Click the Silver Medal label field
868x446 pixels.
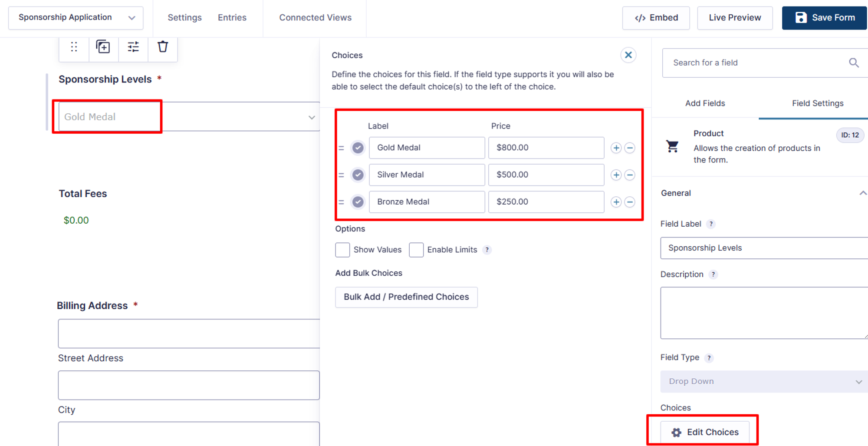[427, 175]
